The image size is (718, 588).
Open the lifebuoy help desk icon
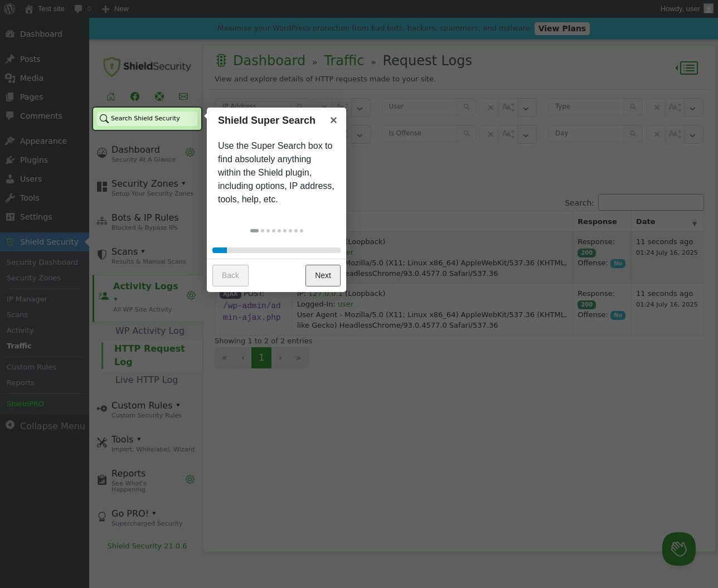(159, 96)
